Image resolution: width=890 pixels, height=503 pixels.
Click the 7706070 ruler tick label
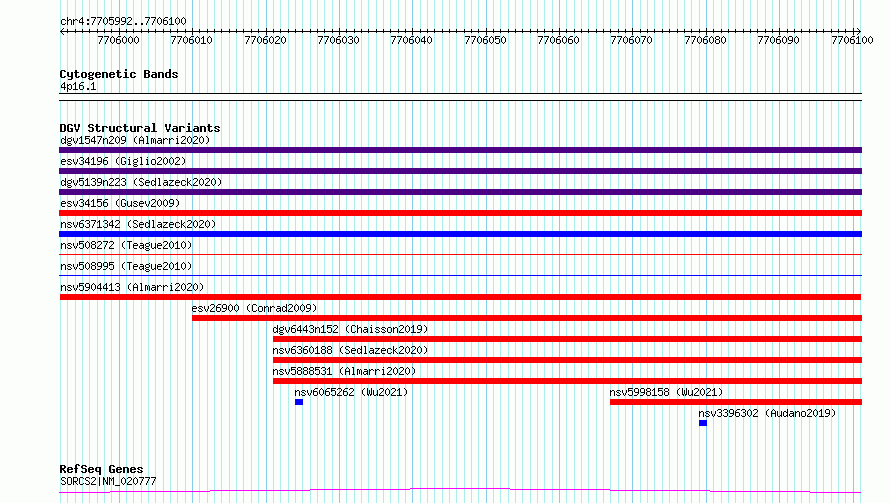[x=632, y=40]
